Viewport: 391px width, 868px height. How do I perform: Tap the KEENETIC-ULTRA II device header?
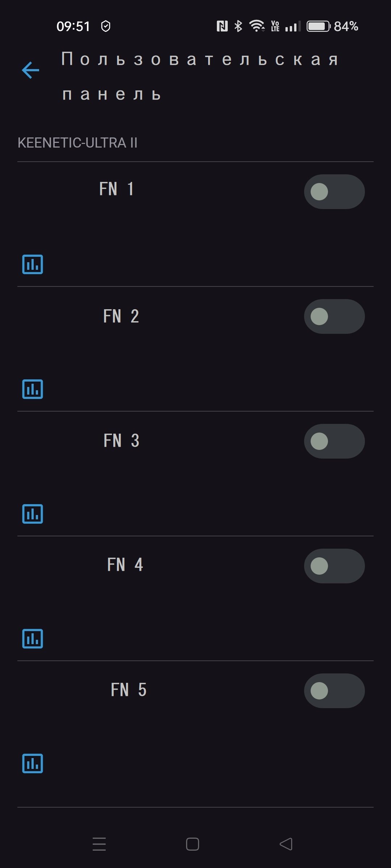[x=77, y=143]
